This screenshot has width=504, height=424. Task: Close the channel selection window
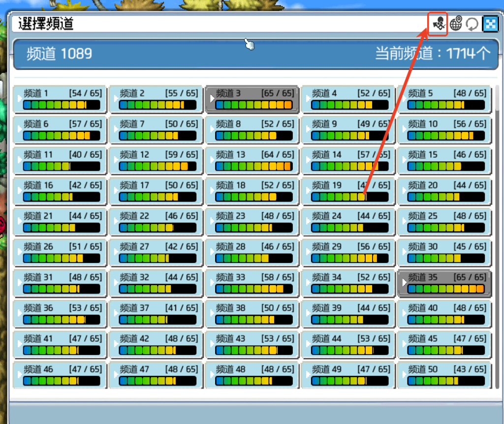pos(490,24)
